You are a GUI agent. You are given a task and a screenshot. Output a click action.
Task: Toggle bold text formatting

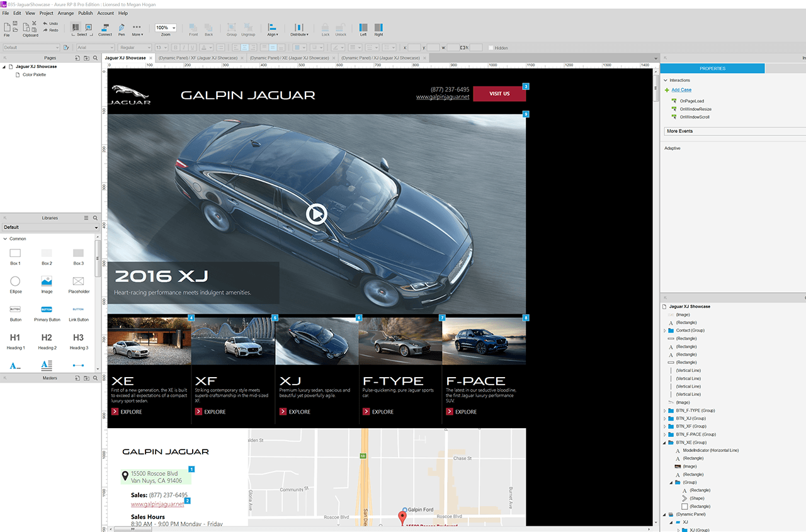pyautogui.click(x=176, y=48)
